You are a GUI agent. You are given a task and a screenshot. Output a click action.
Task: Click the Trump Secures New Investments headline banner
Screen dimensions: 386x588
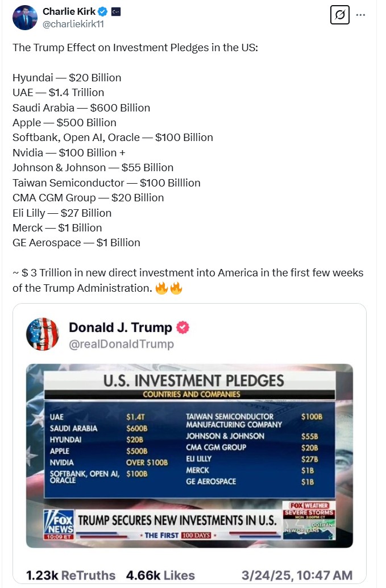pyautogui.click(x=177, y=520)
